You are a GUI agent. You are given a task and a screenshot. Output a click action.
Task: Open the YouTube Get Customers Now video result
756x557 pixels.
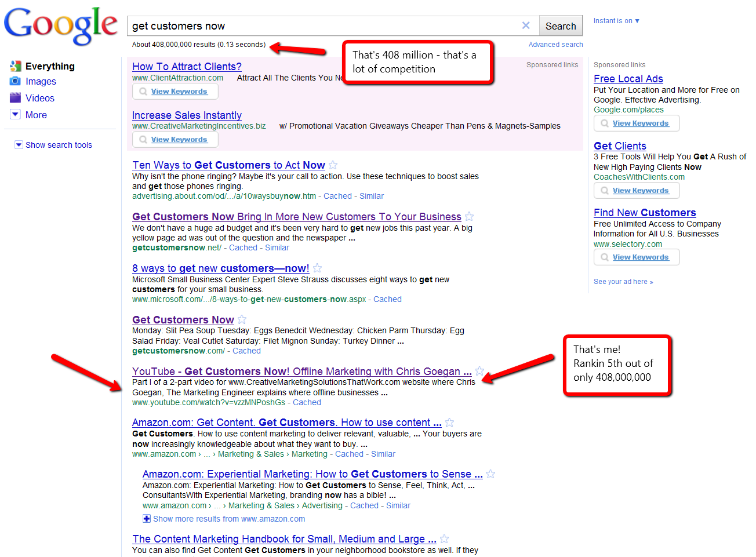click(x=301, y=372)
